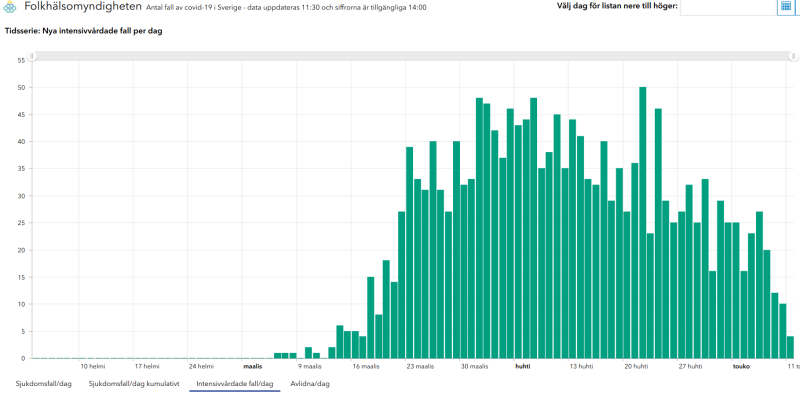Viewport: 800px width, 393px height.
Task: Select the Intensivvårdade fall/dag tab
Action: pyautogui.click(x=235, y=384)
